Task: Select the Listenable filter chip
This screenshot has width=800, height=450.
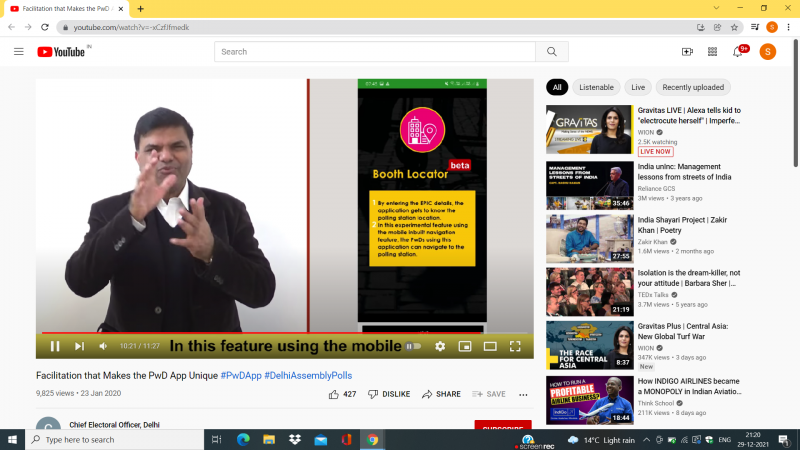Action: (x=596, y=87)
